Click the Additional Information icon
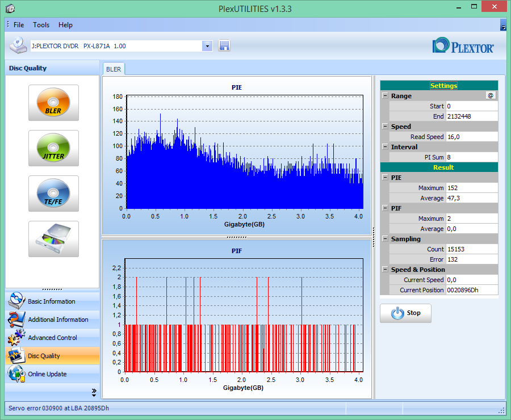The height and width of the screenshot is (420, 511). pos(16,320)
